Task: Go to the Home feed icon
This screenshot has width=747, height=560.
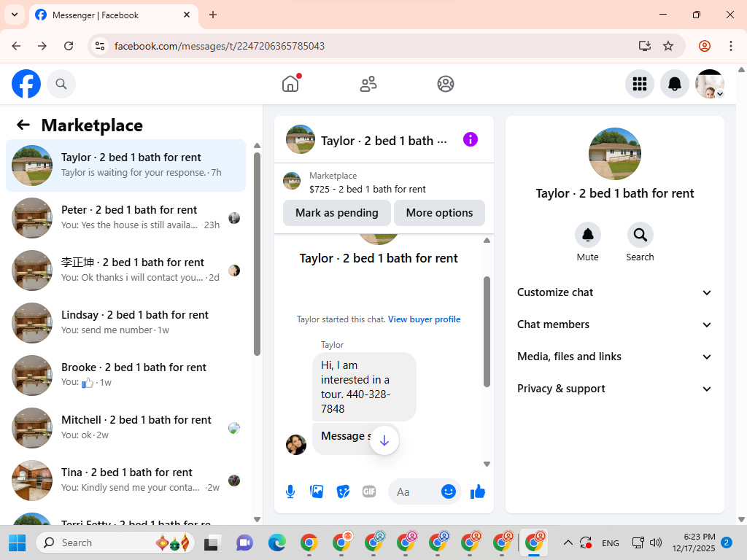Action: click(x=290, y=85)
